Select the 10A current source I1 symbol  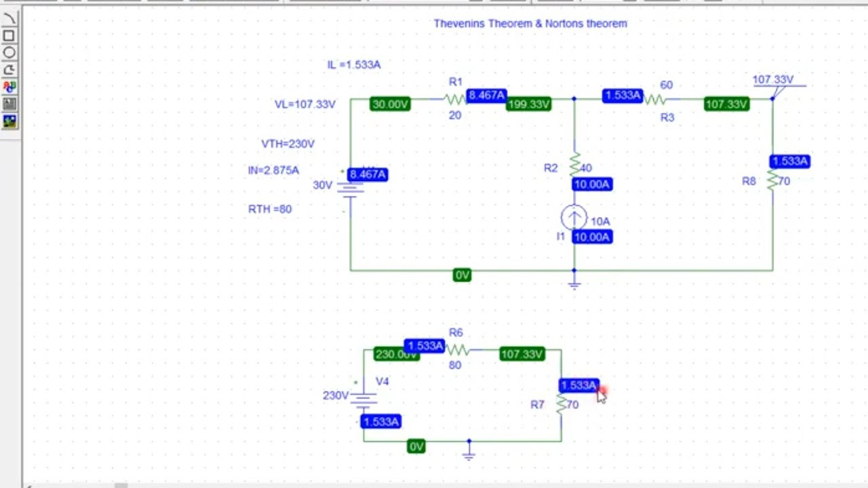tap(574, 218)
